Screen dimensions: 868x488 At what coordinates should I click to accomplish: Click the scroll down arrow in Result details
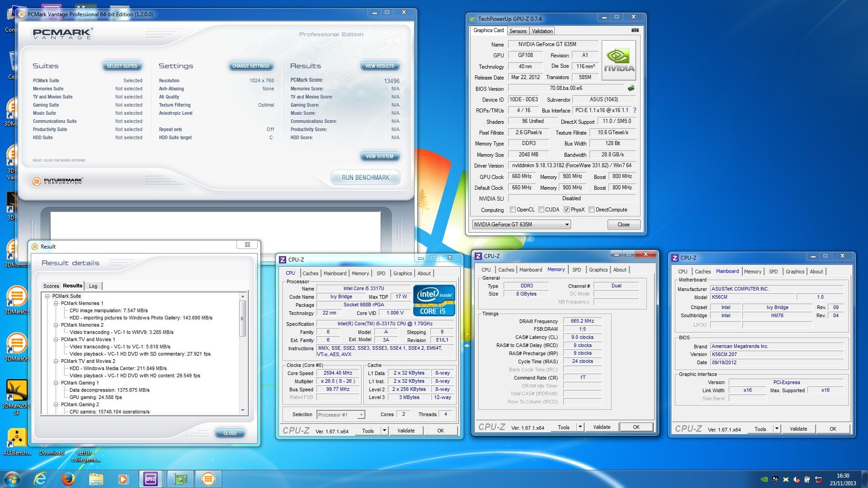pos(243,410)
